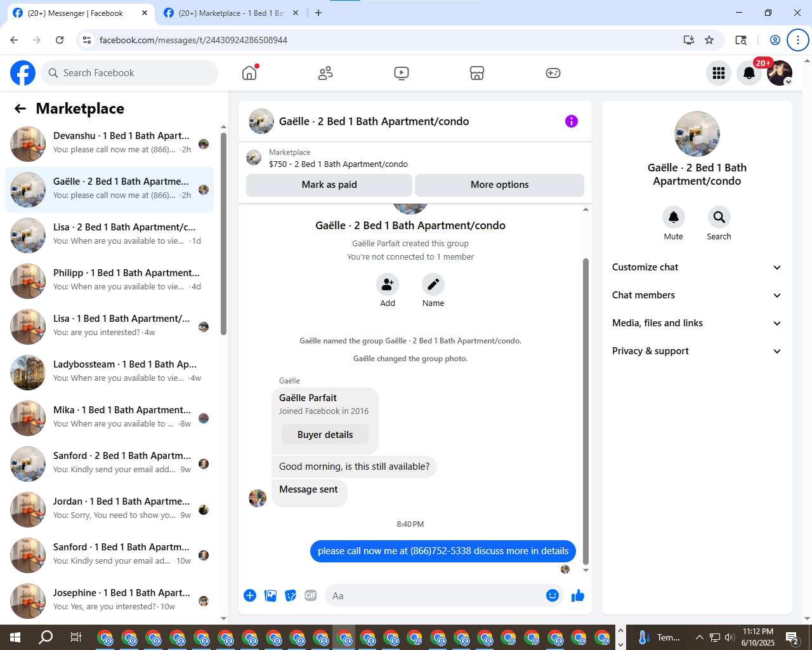Image resolution: width=812 pixels, height=650 pixels.
Task: Open Ladybossteam 1 Bed 1 Bath conversation
Action: (x=109, y=373)
